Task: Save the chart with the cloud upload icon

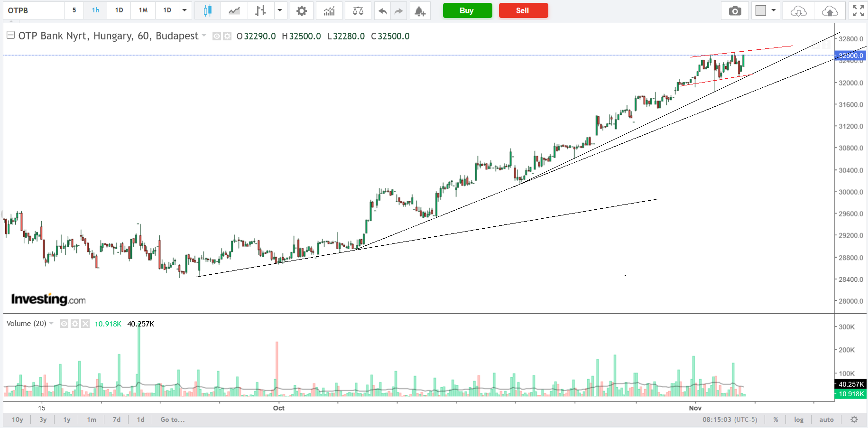Action: 830,10
